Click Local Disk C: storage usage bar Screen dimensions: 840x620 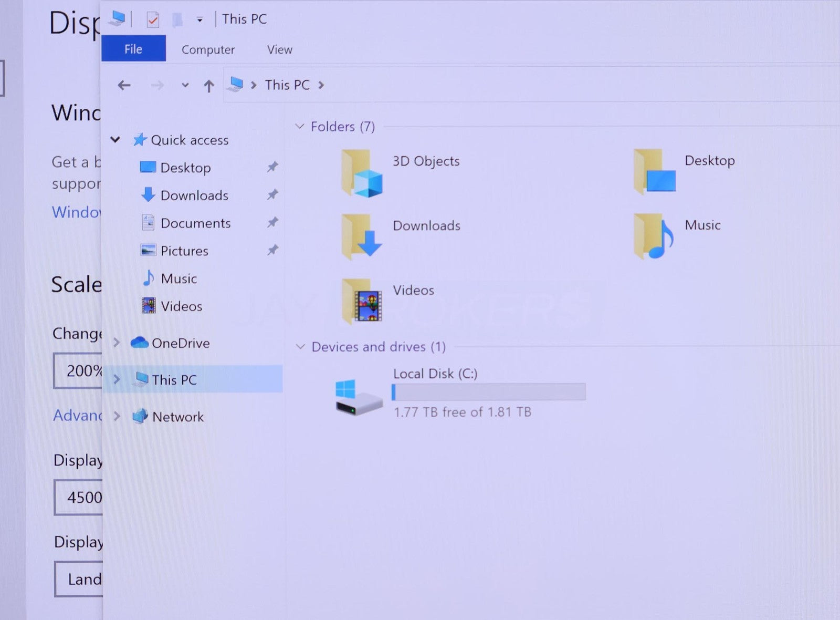pyautogui.click(x=488, y=392)
